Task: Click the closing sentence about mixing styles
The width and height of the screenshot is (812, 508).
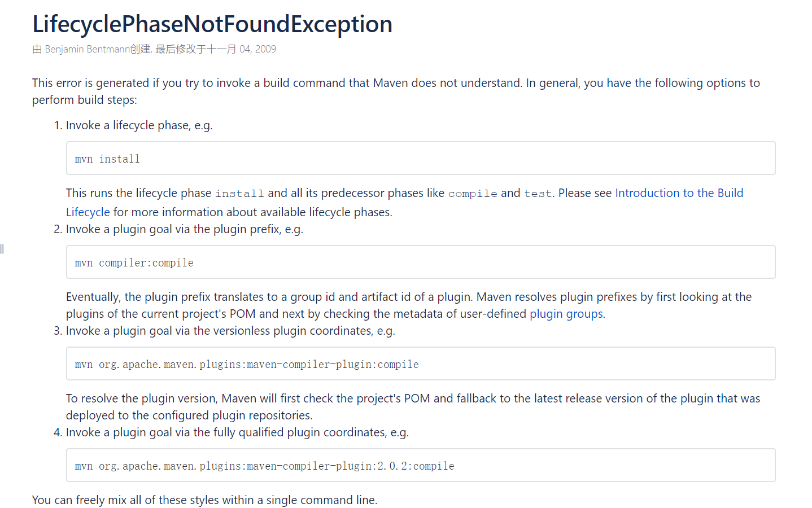Action: point(204,500)
